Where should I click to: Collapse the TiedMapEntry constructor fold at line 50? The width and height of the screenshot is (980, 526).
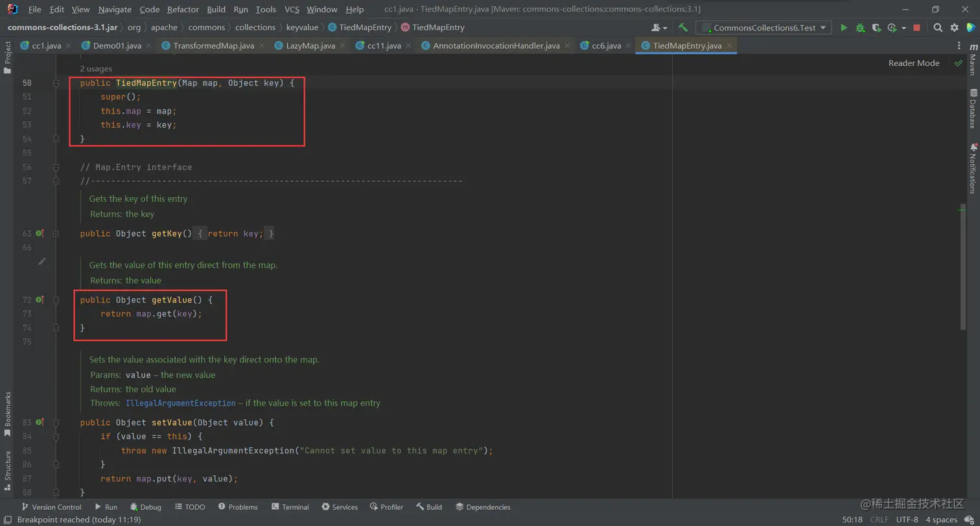(x=56, y=83)
